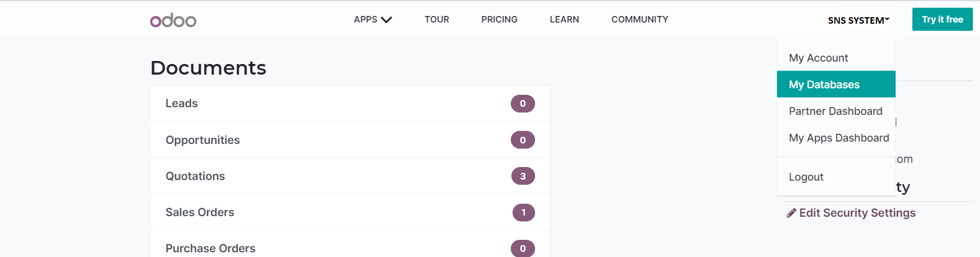Open the Edit Security Settings link
The image size is (980, 257).
pos(857,213)
